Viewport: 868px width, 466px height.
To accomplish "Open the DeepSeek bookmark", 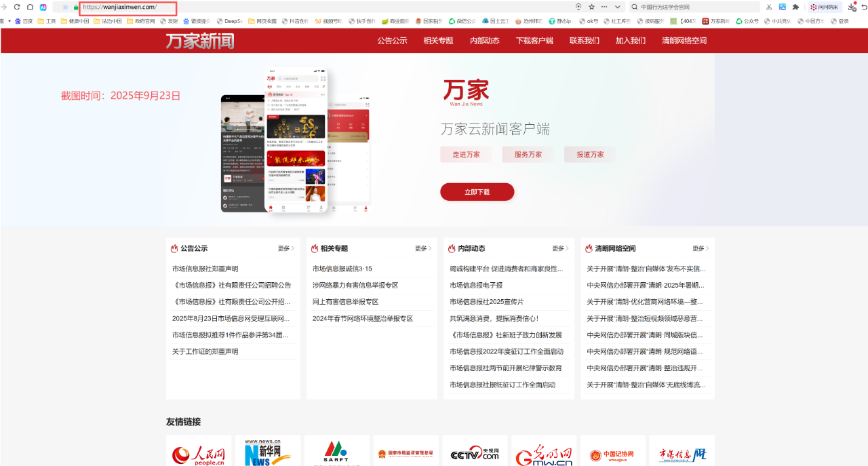I will click(229, 21).
